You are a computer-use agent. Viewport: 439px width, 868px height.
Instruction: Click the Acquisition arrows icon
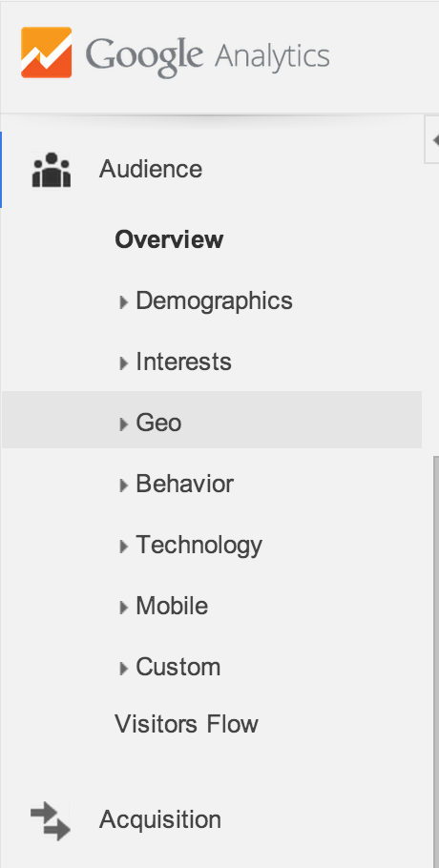51,821
